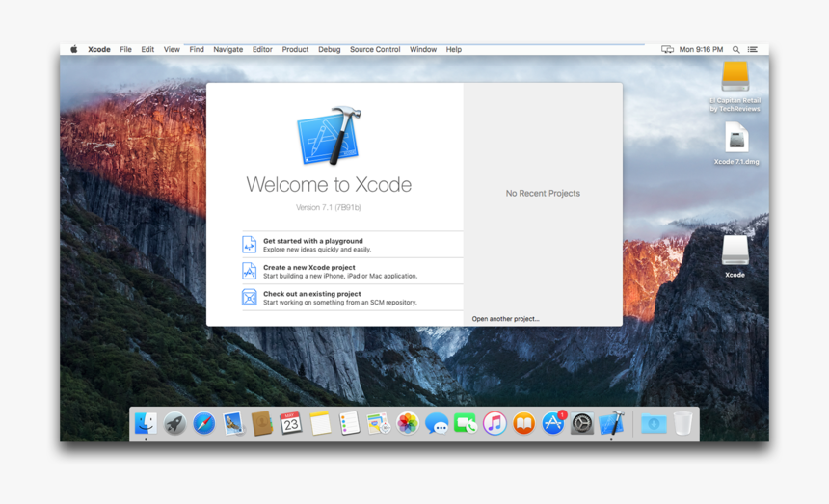Choose Create a new Xcode project
829x504 pixels.
353,271
